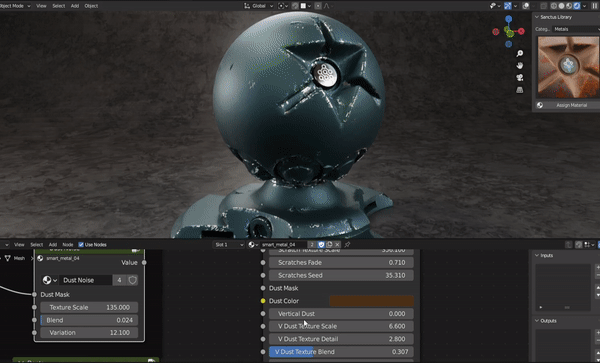Toggle fake user shield for smart_metal_04
Viewport: 600px width, 363px height.
pos(321,244)
